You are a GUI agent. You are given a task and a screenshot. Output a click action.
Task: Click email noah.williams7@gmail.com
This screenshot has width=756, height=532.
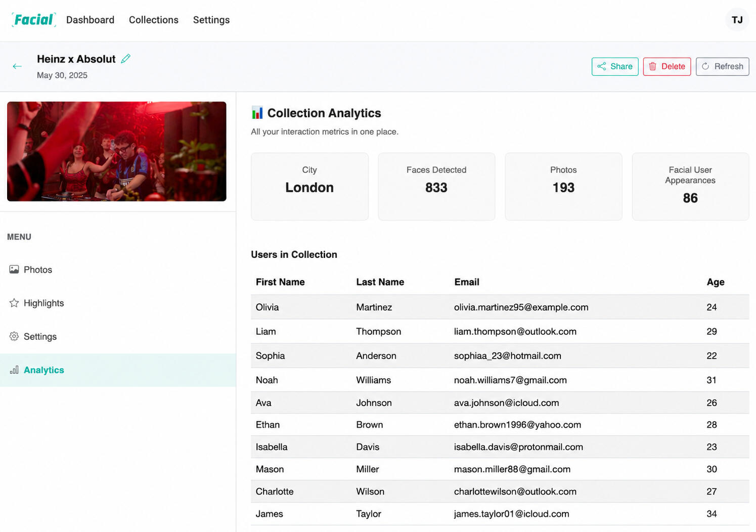(510, 380)
